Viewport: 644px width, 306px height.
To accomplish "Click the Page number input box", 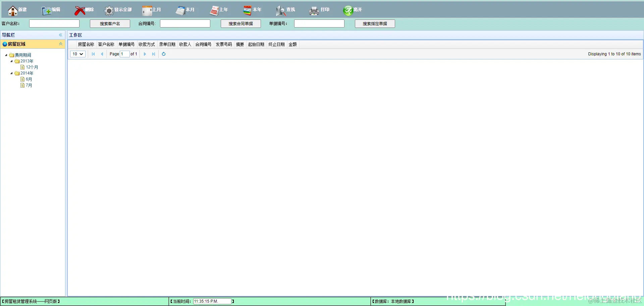I will tap(124, 54).
